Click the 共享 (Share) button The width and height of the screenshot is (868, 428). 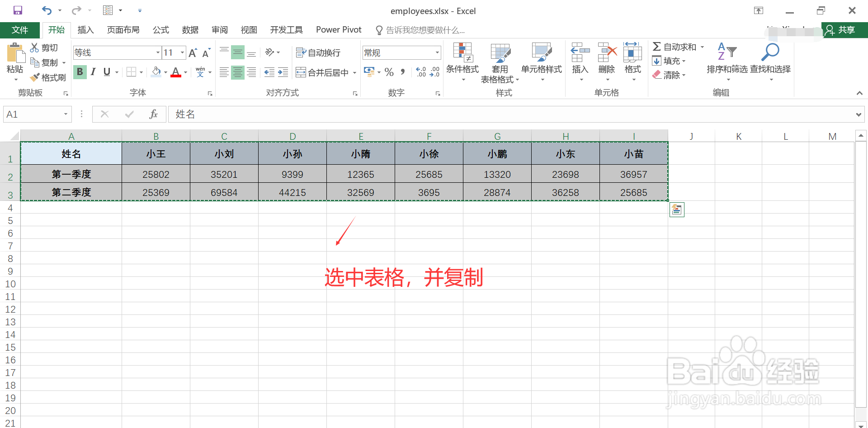(844, 30)
